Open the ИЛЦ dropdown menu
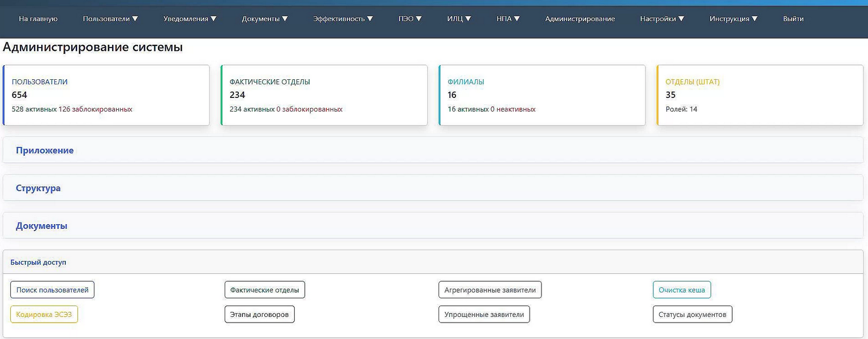This screenshot has height=339, width=868. pyautogui.click(x=459, y=19)
